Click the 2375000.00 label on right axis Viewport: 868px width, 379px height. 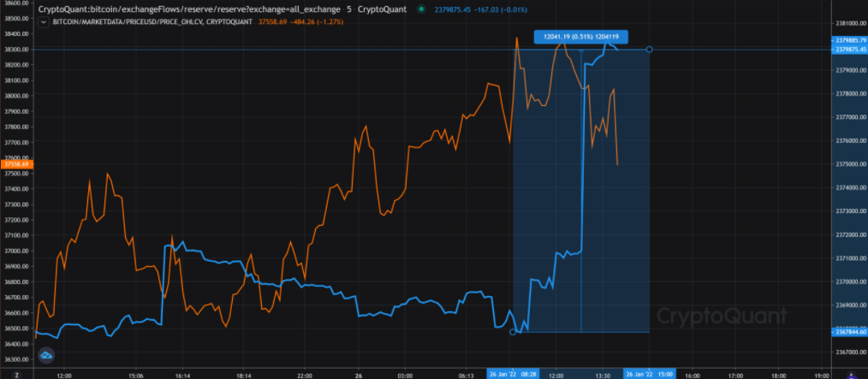point(850,164)
